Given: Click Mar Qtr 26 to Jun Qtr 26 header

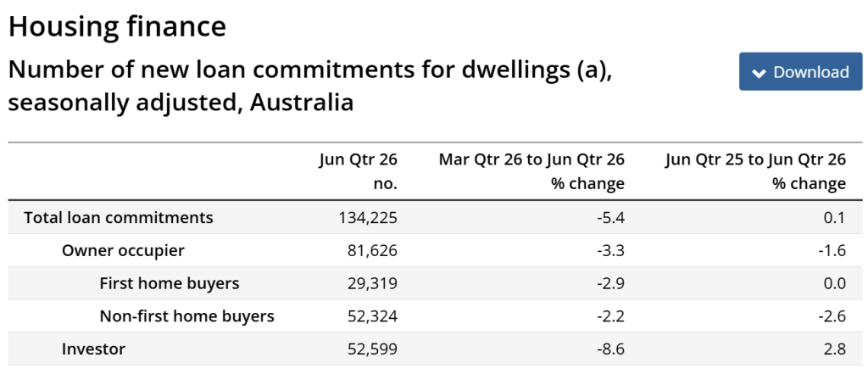Looking at the screenshot, I should coord(531,171).
